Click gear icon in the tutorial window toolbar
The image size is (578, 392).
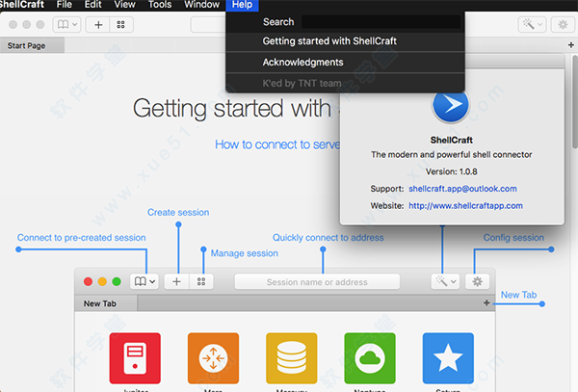point(478,282)
